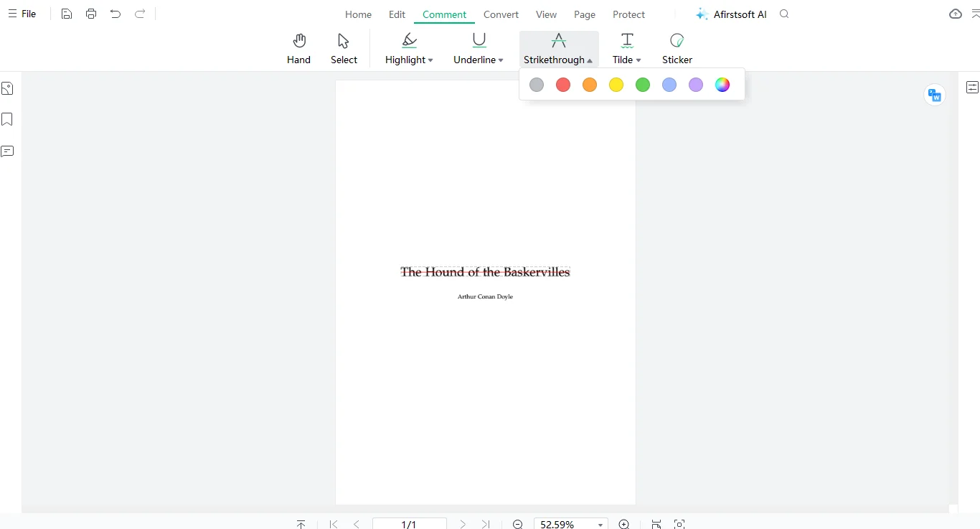
Task: Click the cloud upload icon
Action: [x=956, y=14]
